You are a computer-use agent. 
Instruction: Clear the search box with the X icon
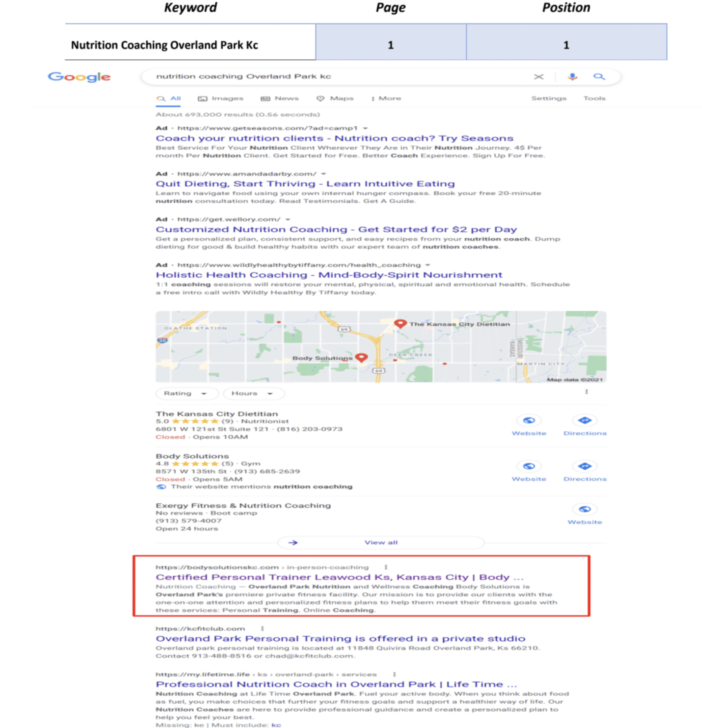pos(538,77)
